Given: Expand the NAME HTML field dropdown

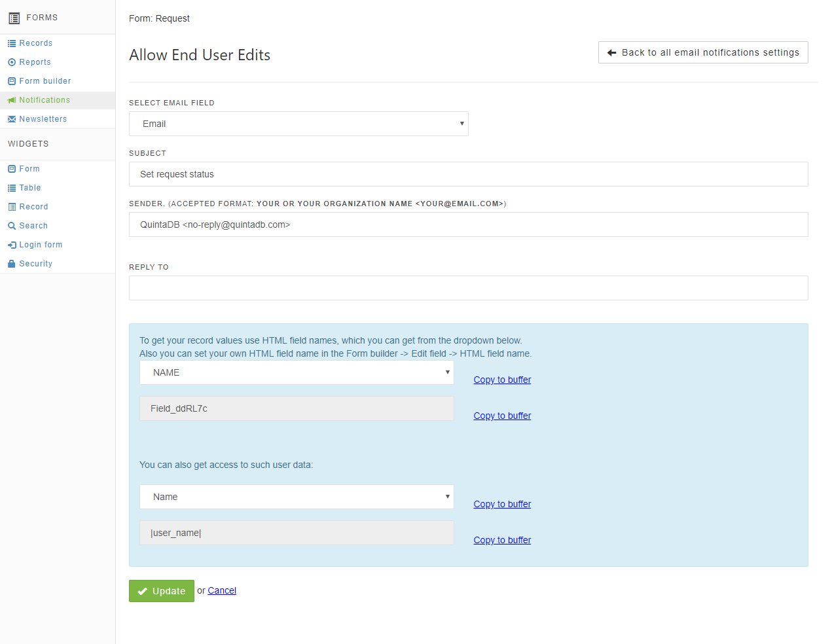Looking at the screenshot, I should (297, 372).
